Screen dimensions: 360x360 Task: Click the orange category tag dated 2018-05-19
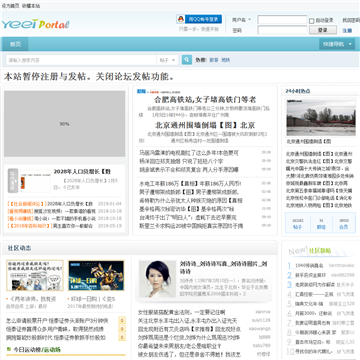coord(29,226)
